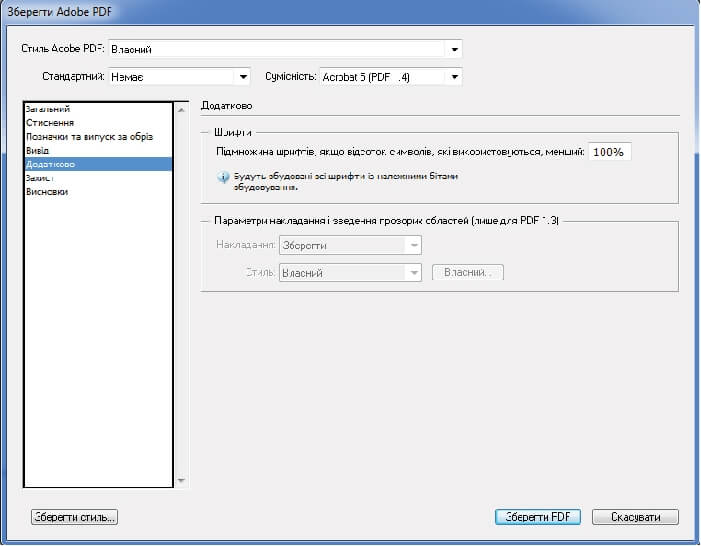Show the Висновки summary category

(x=47, y=191)
